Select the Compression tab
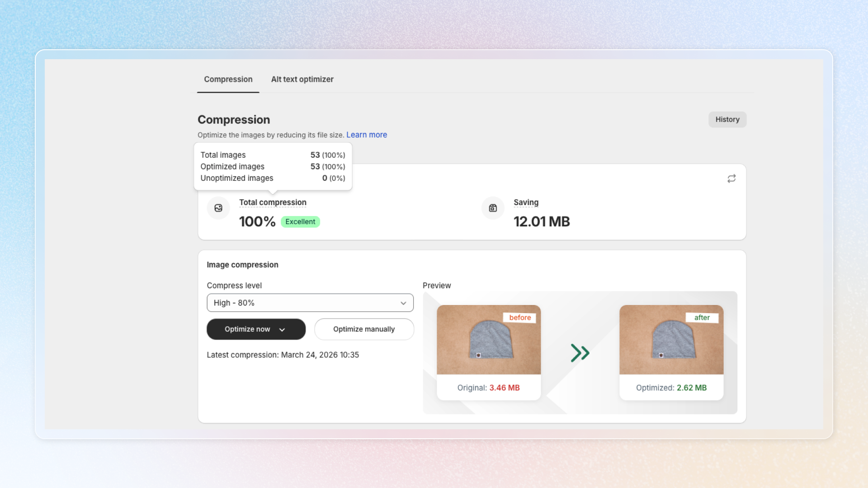This screenshot has height=488, width=868. 228,80
